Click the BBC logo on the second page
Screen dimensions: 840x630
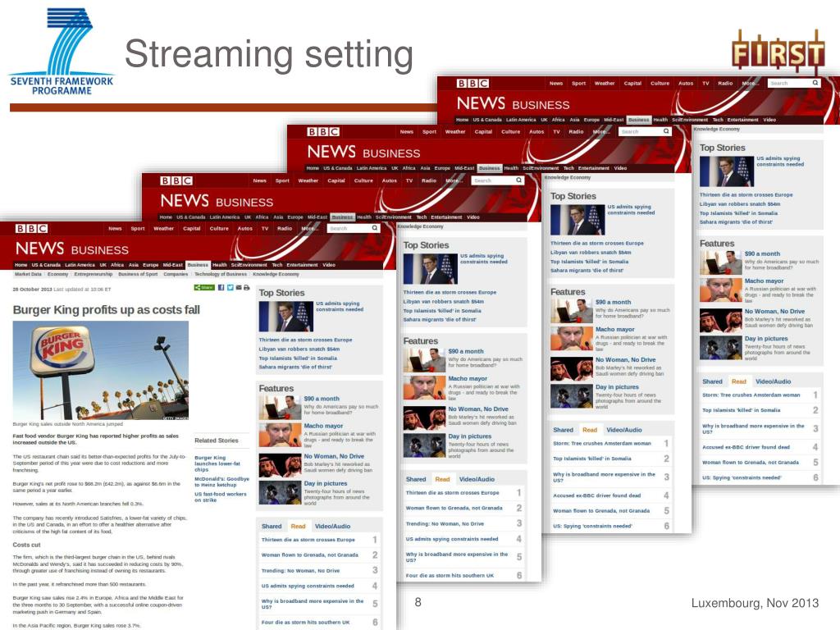click(176, 181)
